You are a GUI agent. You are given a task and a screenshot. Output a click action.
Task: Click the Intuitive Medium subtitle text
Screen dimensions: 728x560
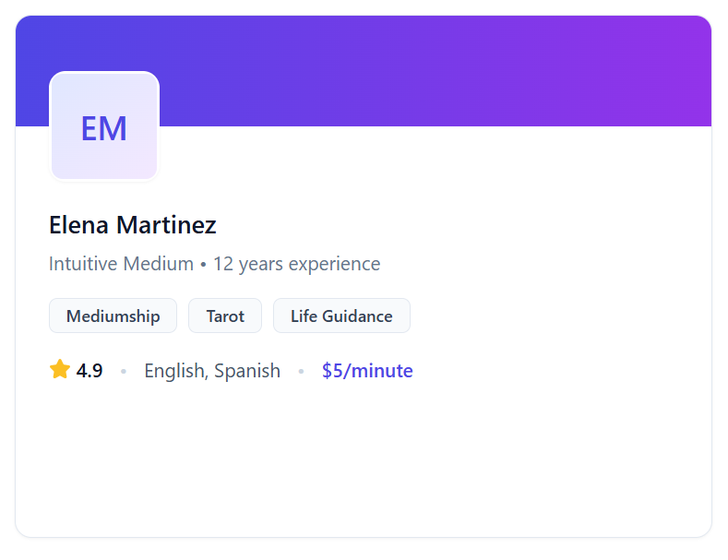[121, 264]
